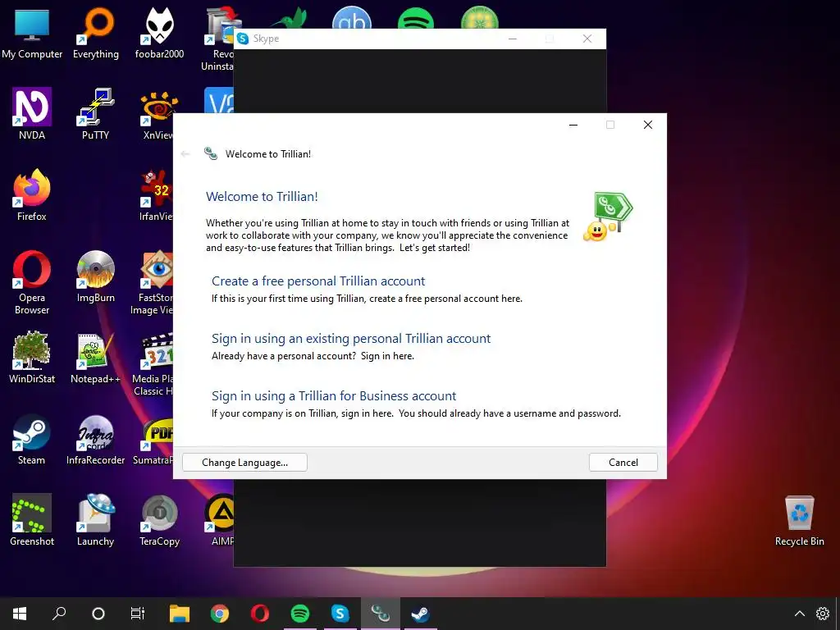Select the InfraRecorder desktop icon
This screenshot has width=840, height=630.
point(95,440)
